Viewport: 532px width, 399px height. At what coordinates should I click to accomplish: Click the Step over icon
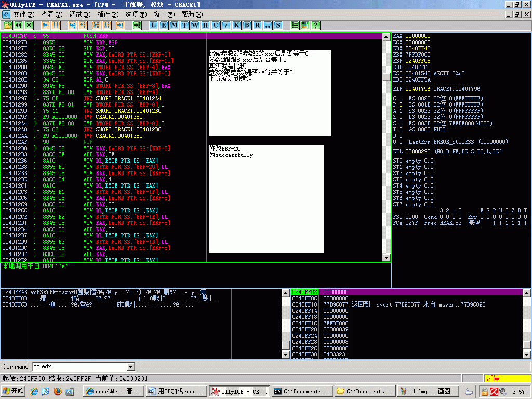tap(83, 25)
